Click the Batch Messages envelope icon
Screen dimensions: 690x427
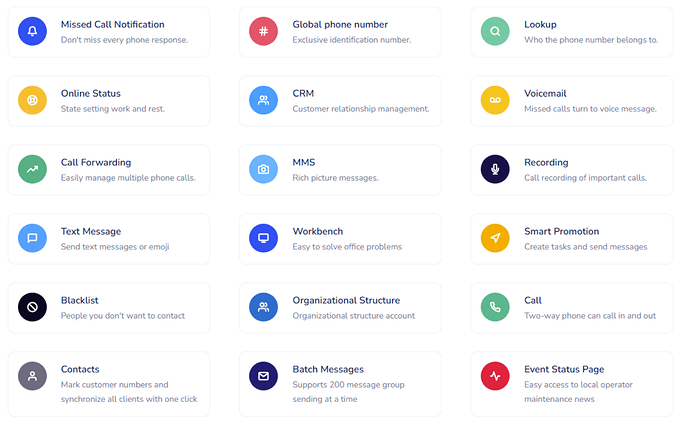coord(263,376)
